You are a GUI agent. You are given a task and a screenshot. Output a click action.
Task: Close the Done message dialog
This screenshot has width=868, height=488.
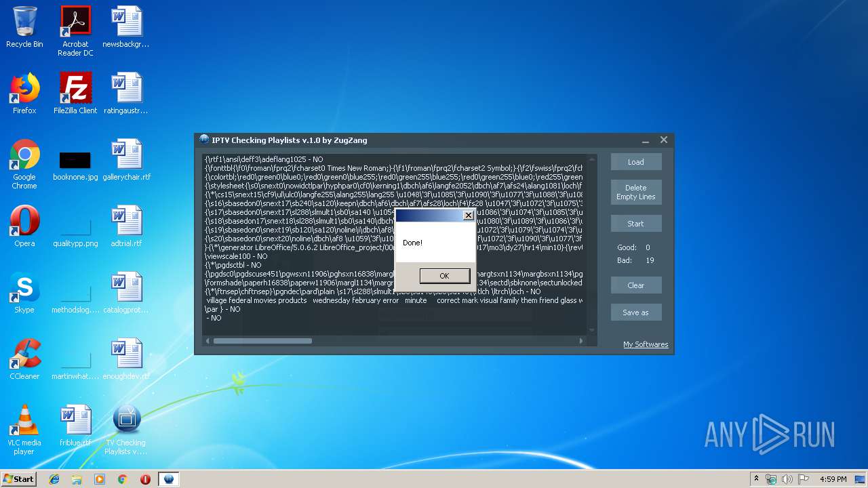(468, 215)
